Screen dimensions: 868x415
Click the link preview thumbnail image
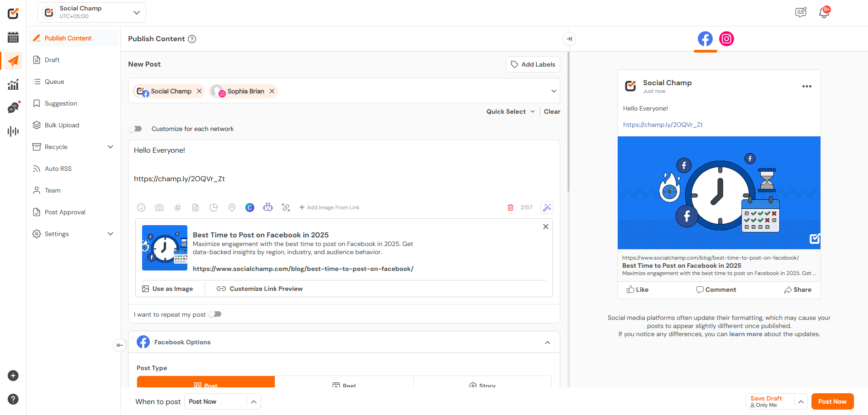165,248
